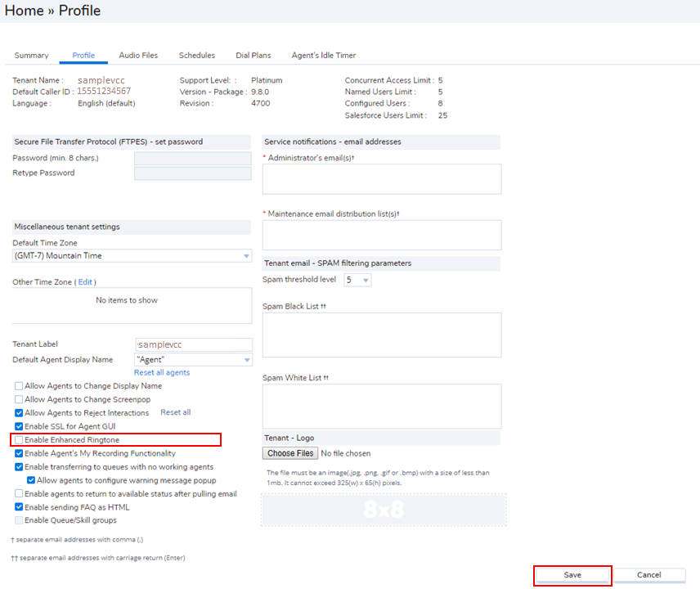Click the FTPES Password input field

pos(193,158)
